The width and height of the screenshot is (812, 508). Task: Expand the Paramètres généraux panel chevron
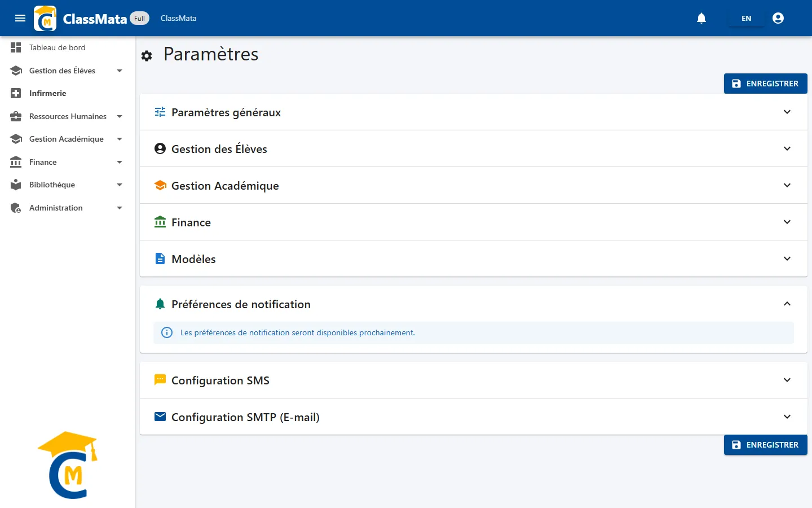click(x=787, y=112)
